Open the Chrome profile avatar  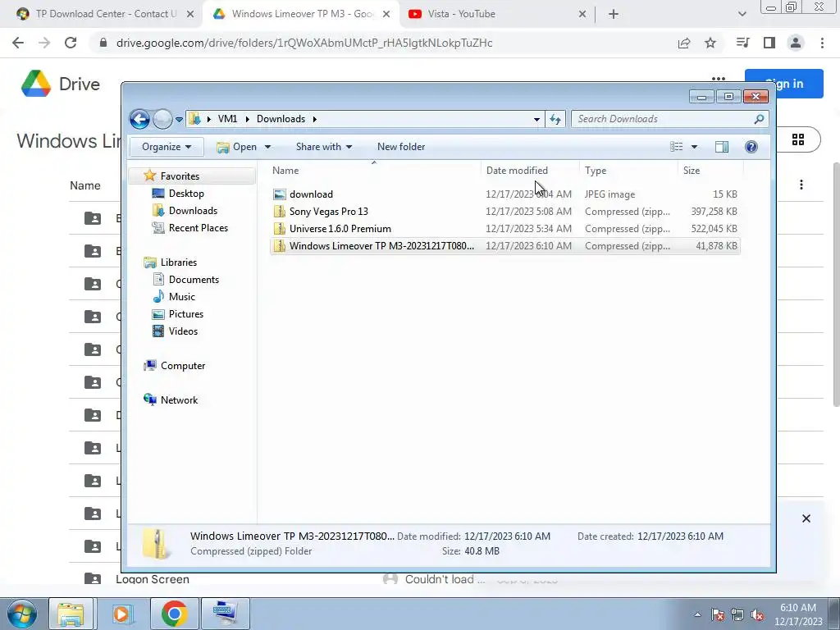tap(796, 43)
